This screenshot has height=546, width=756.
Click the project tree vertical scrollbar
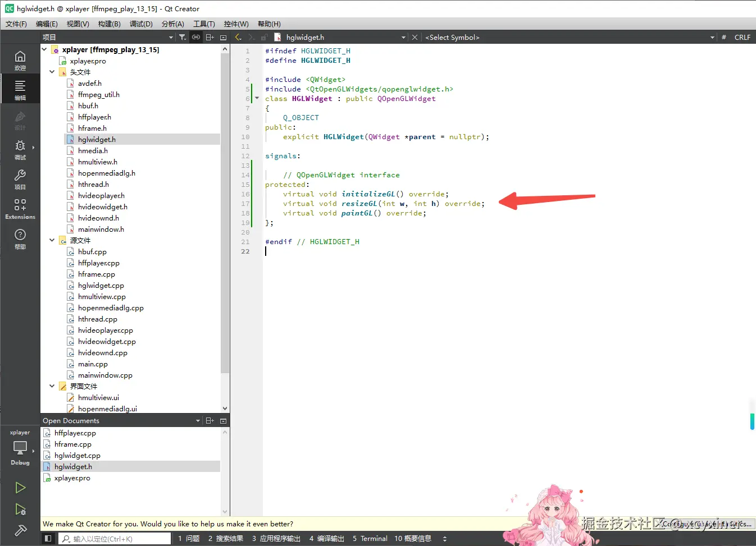coord(225,214)
